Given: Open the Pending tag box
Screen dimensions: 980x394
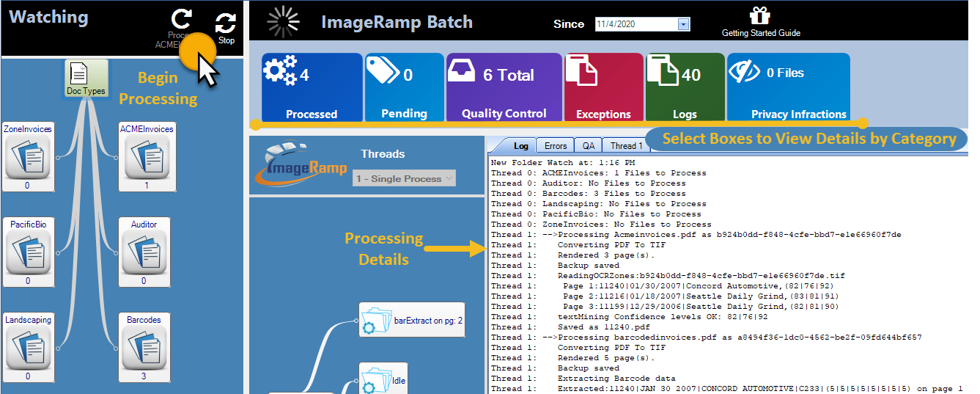Looking at the screenshot, I should [404, 87].
